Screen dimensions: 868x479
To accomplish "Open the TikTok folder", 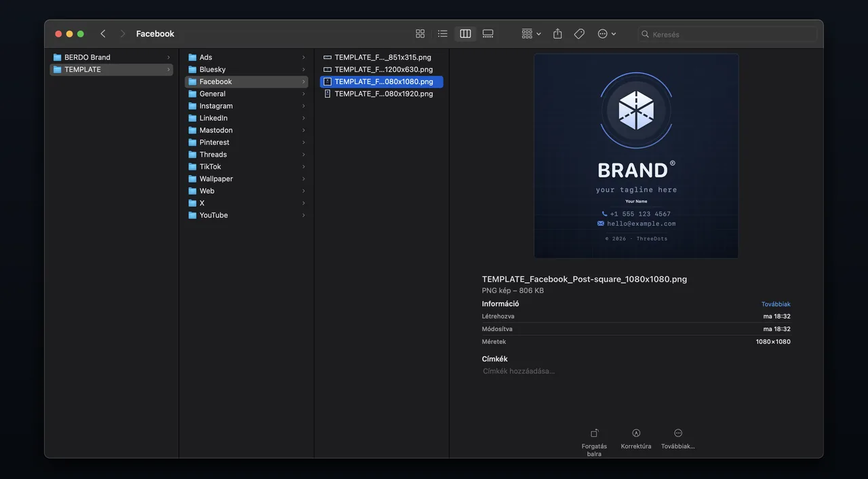I will 247,167.
